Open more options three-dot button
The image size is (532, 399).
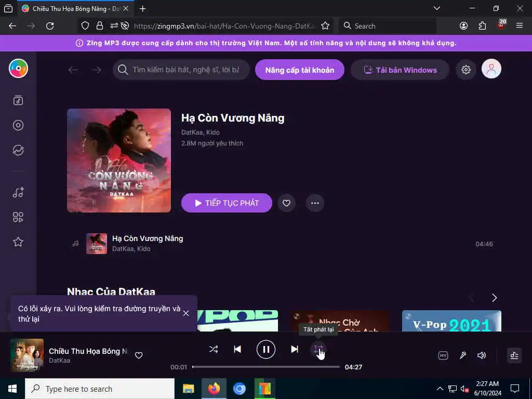315,203
